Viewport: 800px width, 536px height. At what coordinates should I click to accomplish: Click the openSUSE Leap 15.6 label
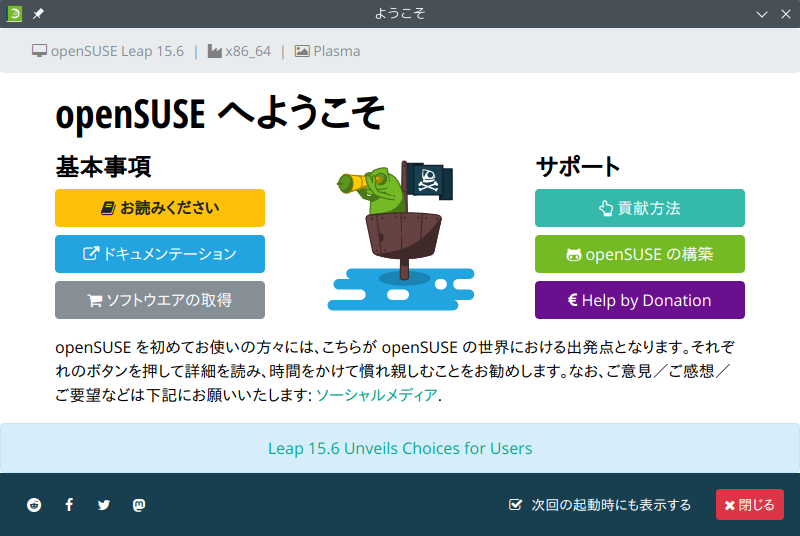108,51
